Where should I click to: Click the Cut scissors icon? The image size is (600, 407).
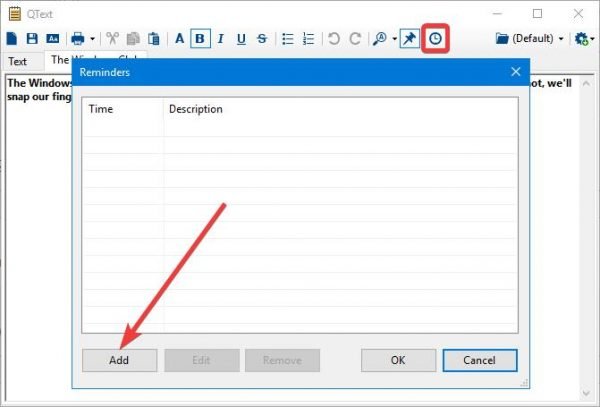(112, 39)
